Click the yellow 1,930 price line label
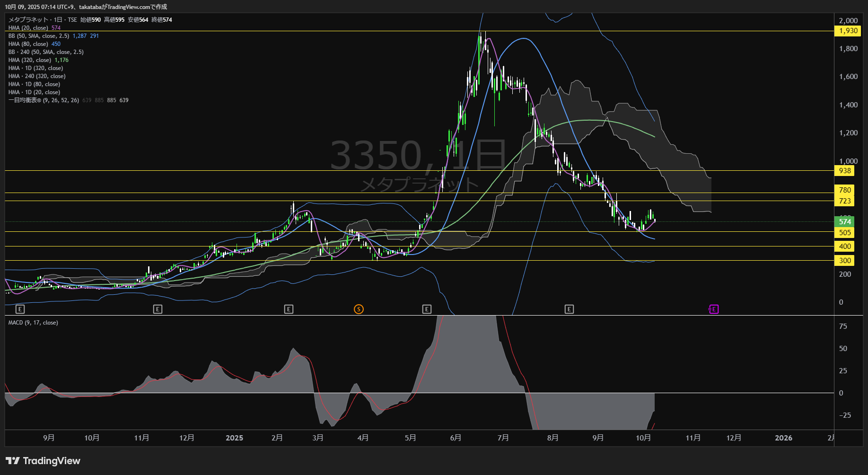Image resolution: width=868 pixels, height=475 pixels. 848,31
